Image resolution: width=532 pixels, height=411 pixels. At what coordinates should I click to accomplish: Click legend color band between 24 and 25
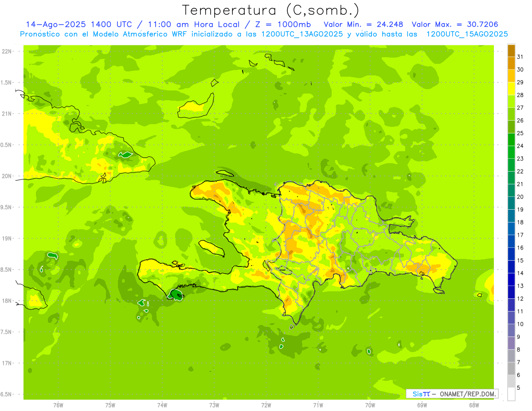511,140
